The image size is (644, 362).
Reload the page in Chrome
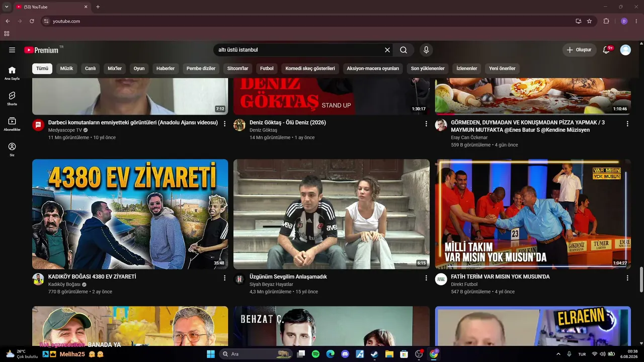(x=32, y=21)
